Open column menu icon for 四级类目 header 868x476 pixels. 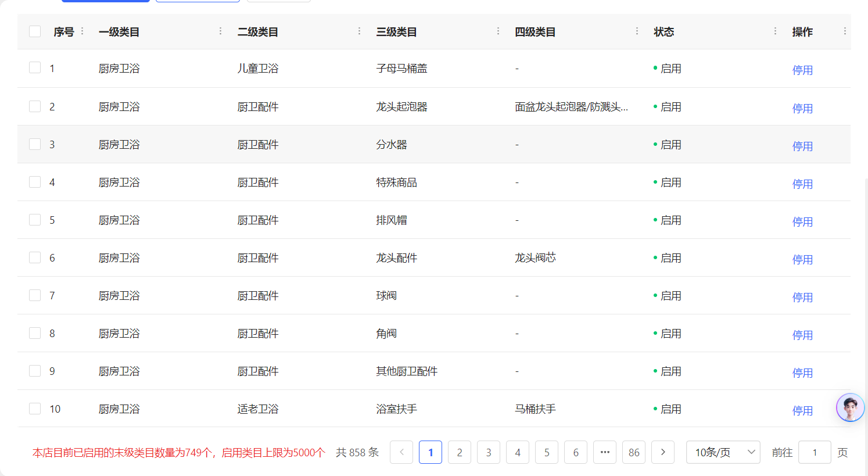tap(637, 31)
